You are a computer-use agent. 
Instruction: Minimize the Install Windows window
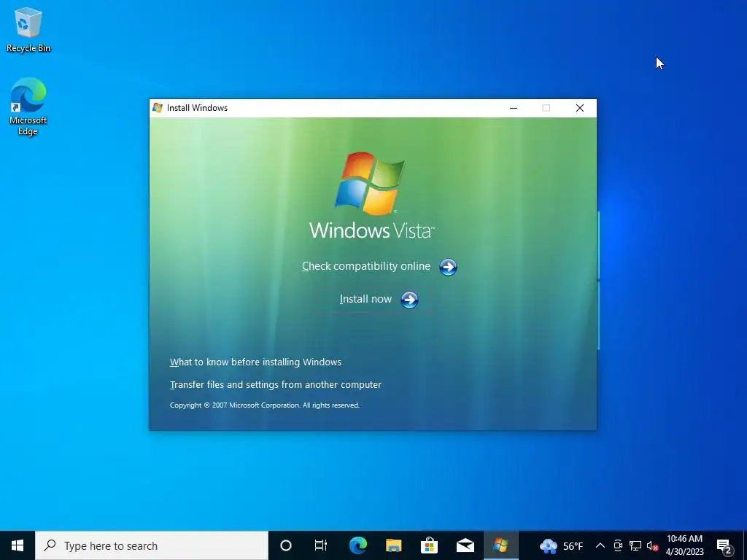[514, 108]
